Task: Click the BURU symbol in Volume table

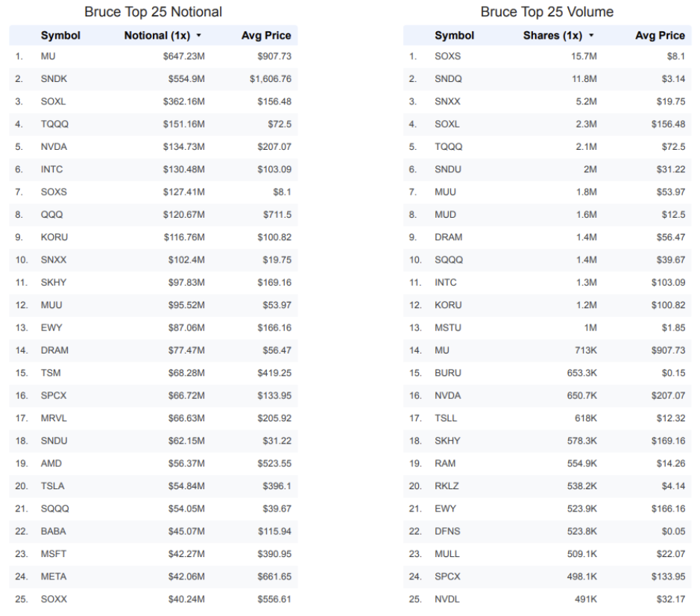Action: tap(448, 373)
